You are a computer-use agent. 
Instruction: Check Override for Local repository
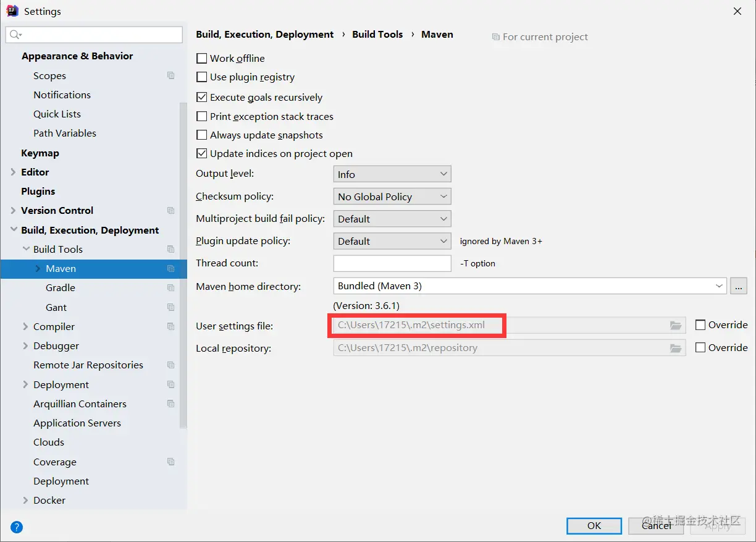pyautogui.click(x=700, y=348)
